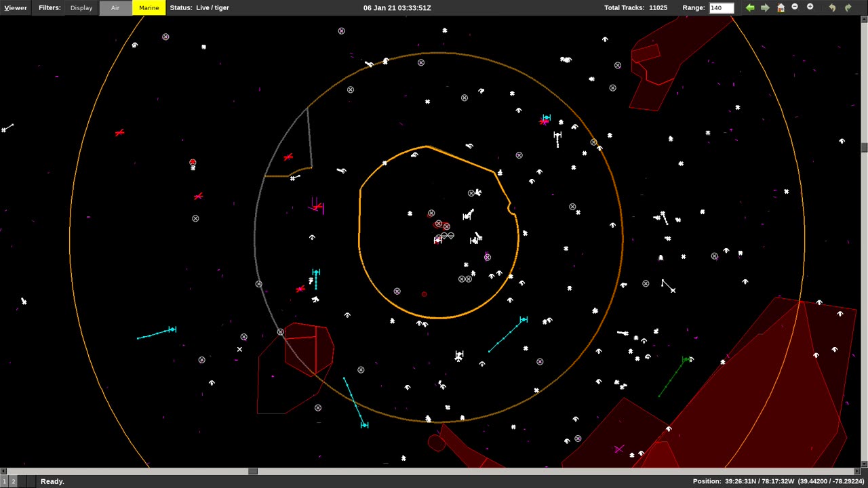Open the Viewer menu
The height and width of the screenshot is (488, 868).
[15, 7]
